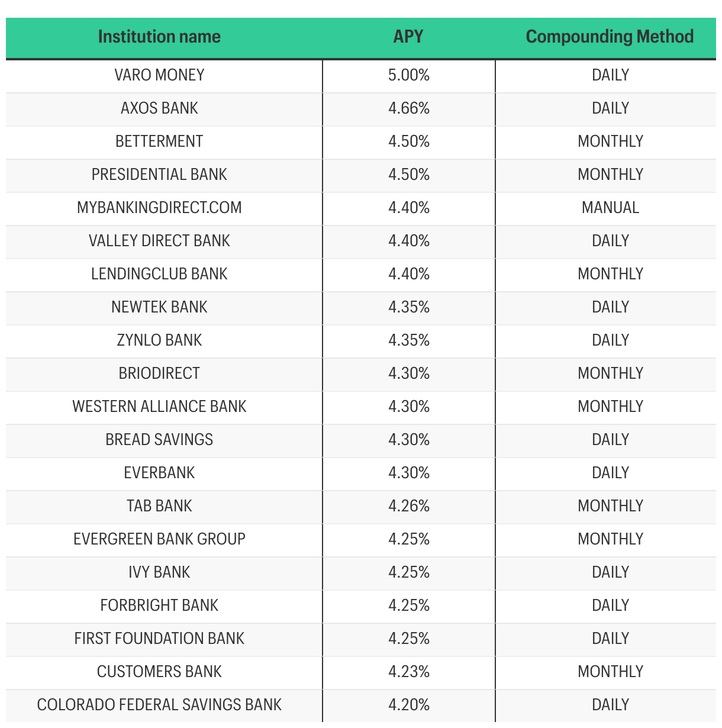Screen dimensions: 722x728
Task: Click Customers Bank's 4.23% APY value
Action: click(409, 672)
